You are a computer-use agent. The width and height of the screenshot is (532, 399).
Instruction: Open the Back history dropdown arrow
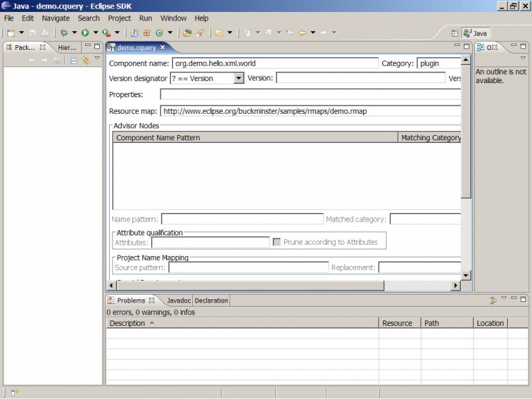pyautogui.click(x=313, y=33)
